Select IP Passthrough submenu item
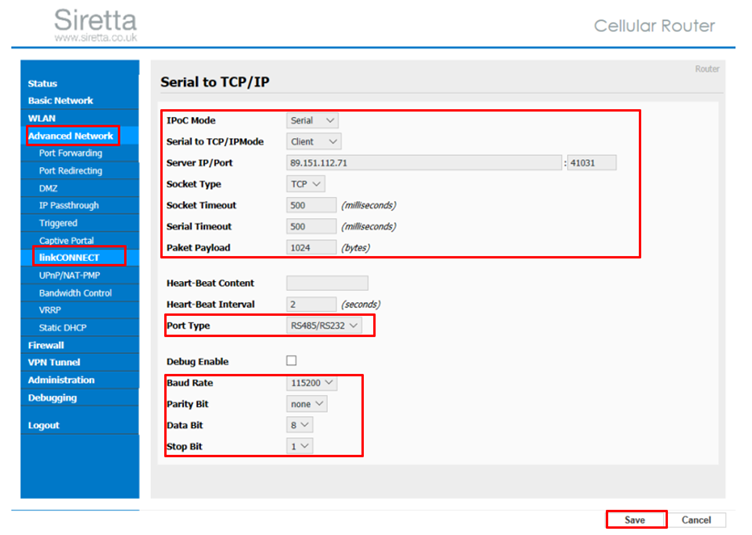 [69, 206]
